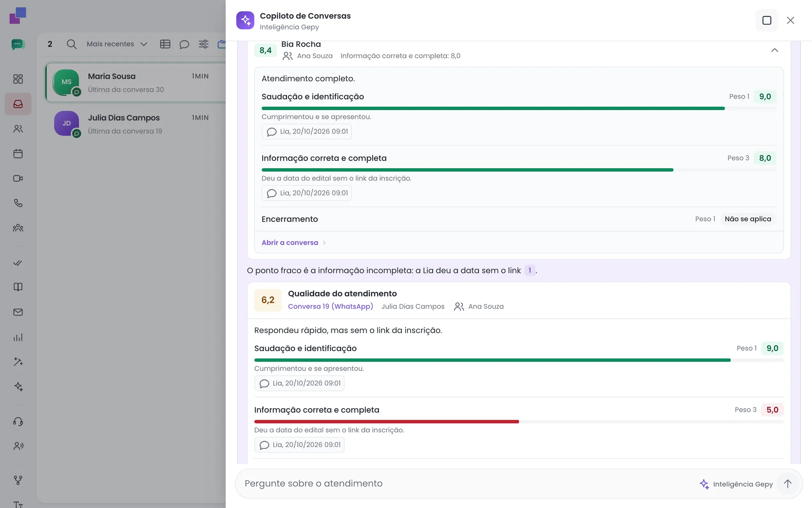Open the chat conversations sidebar icon
Viewport: 812px width, 508px height.
pos(18,44)
